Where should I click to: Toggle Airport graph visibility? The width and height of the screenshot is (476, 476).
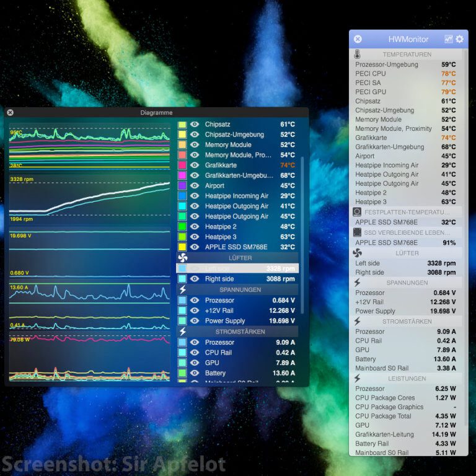tap(195, 185)
